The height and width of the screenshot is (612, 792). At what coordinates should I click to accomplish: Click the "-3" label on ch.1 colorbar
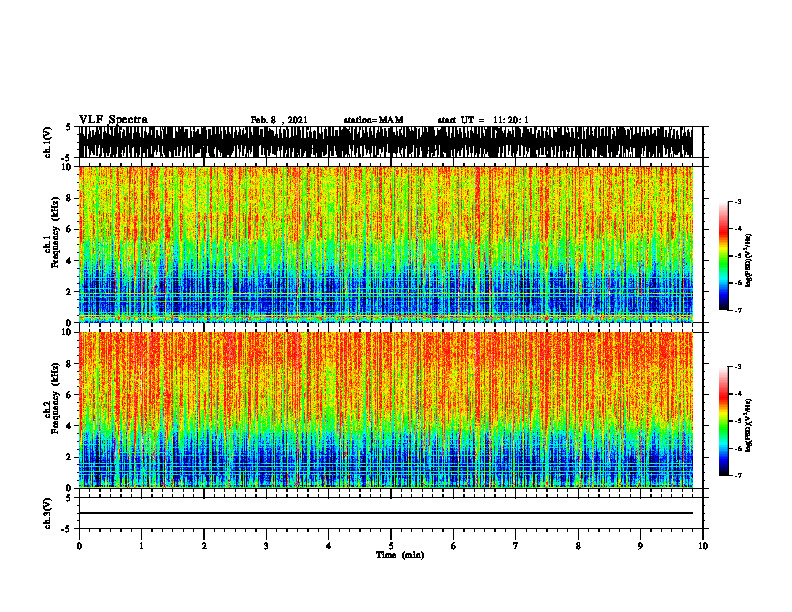[738, 202]
